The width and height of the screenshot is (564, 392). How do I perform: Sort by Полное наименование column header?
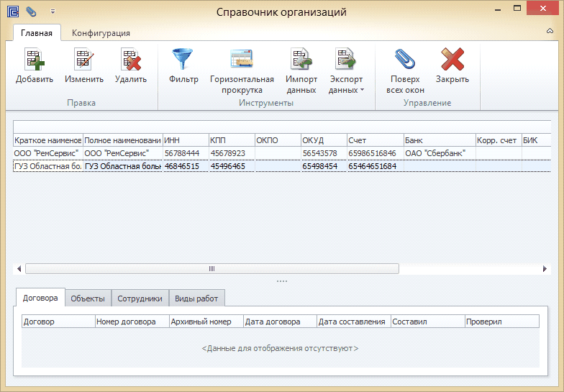(x=122, y=140)
